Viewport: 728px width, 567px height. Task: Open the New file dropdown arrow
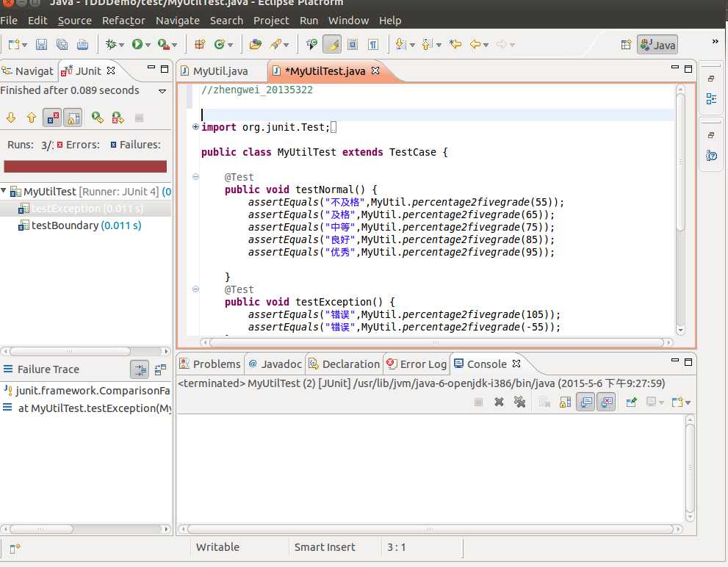point(24,45)
